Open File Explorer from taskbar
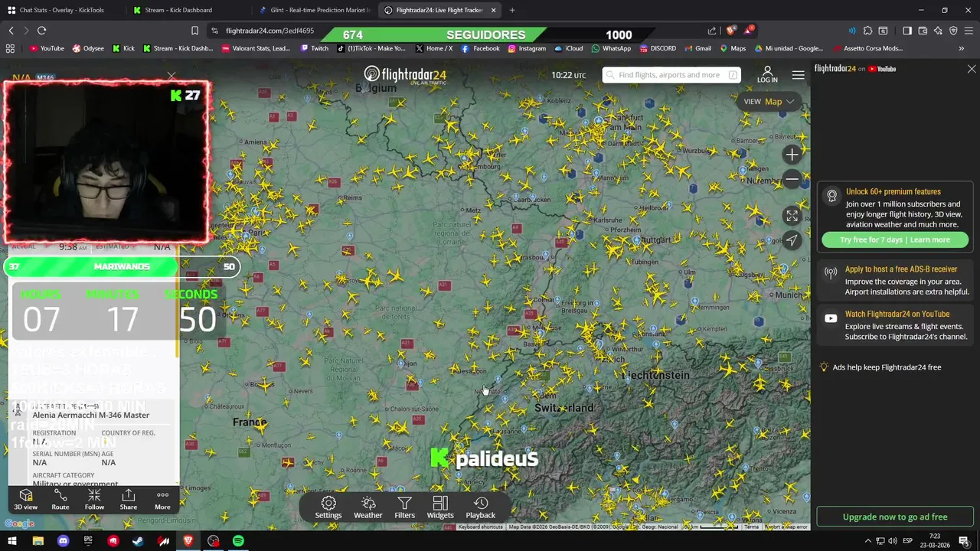 [x=38, y=541]
